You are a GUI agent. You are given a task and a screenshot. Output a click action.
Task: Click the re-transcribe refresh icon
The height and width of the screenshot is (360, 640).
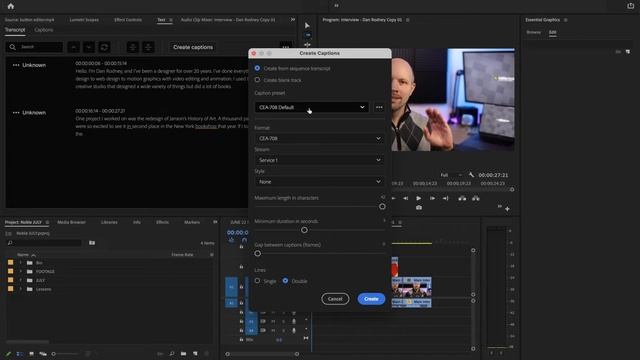[104, 47]
